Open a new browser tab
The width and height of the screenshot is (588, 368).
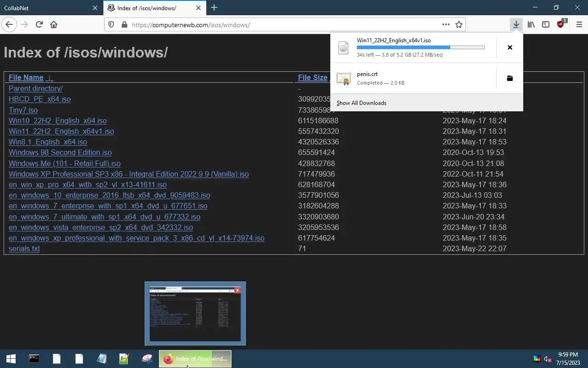tap(214, 8)
